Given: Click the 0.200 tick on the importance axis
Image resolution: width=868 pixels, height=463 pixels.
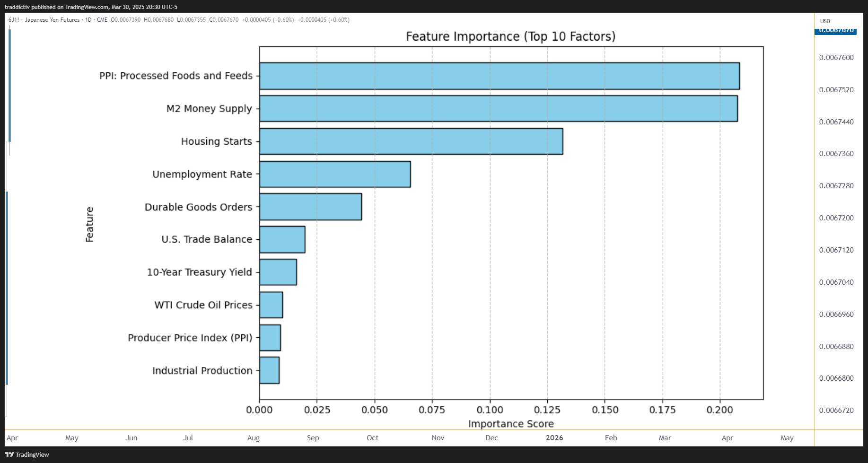Looking at the screenshot, I should tap(720, 410).
